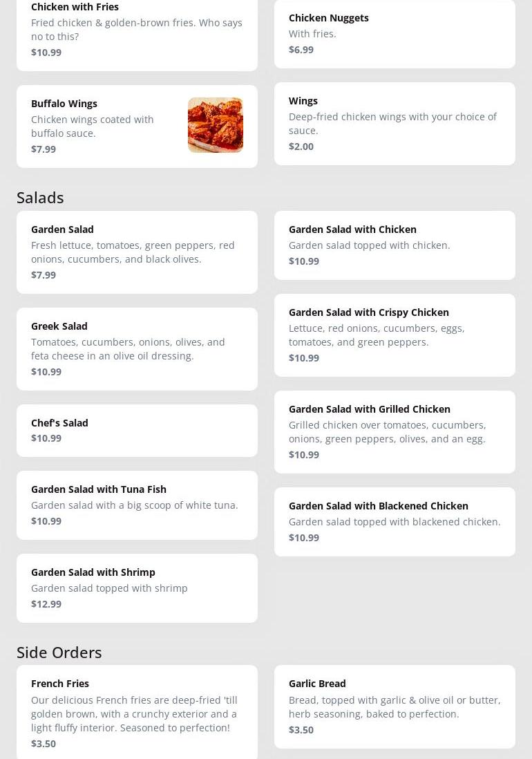Screen dimensions: 532x759
Task: Click the Buffalo Wings title
Action: 64,104
